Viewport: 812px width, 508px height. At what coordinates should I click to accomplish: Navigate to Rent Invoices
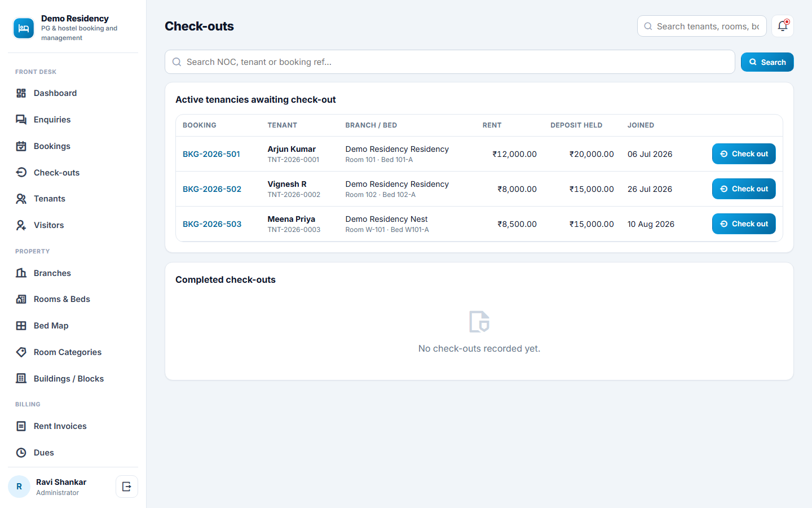[x=73, y=426]
